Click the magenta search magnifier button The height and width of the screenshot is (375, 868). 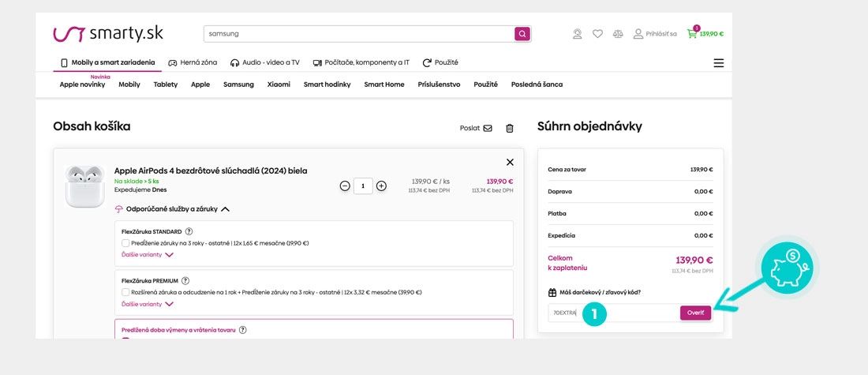tap(522, 34)
